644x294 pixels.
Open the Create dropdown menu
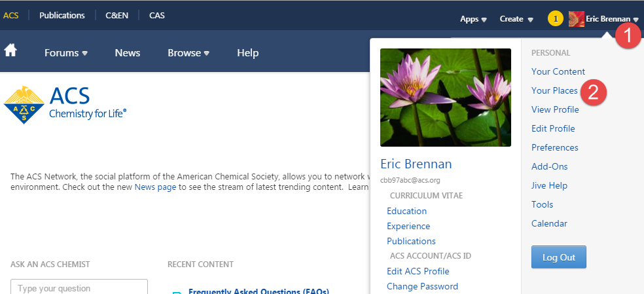tap(516, 19)
